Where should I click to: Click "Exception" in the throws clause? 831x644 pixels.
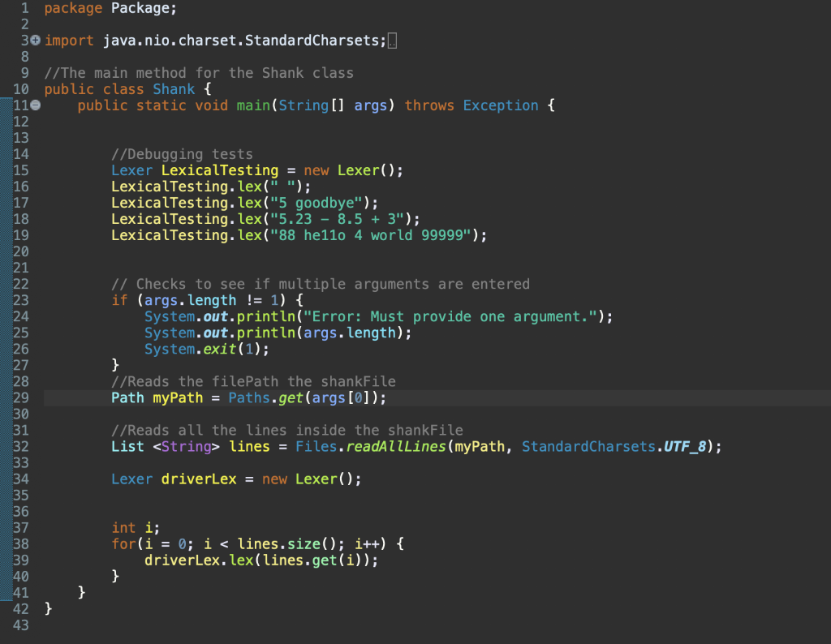coord(501,105)
